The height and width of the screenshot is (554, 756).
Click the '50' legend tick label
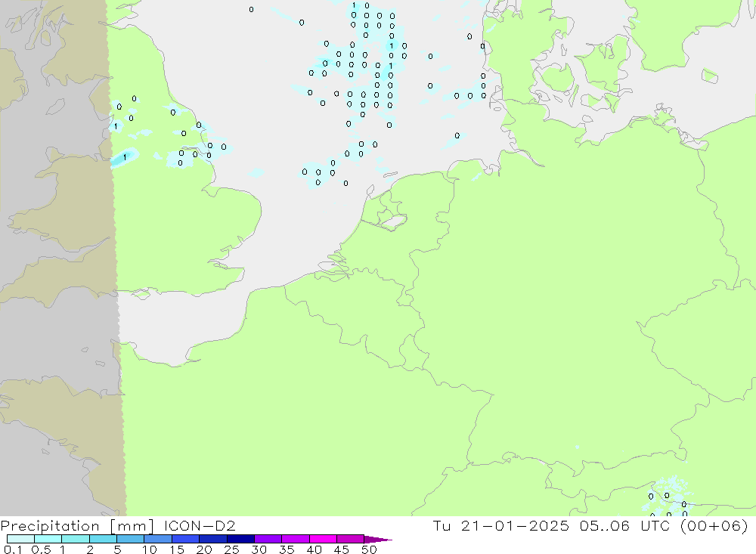pos(369,549)
